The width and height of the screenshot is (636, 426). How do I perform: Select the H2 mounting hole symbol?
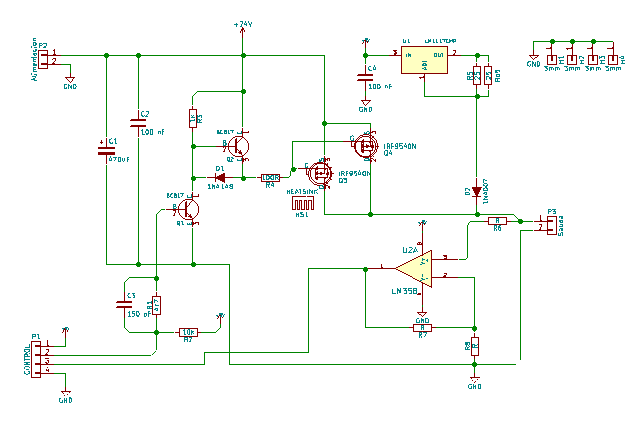[x=572, y=60]
